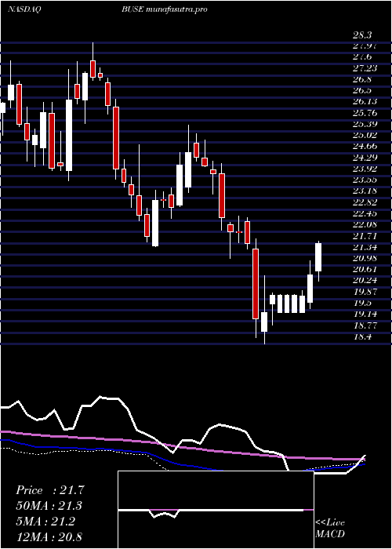The image size is (392, 549).
Task: Select the 18.4 price axis label
Action: [362, 336]
